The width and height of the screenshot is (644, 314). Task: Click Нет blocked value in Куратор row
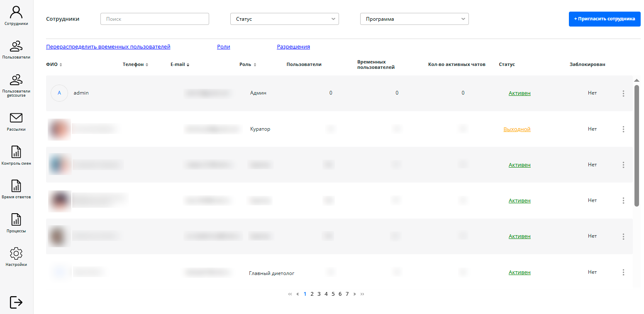[x=592, y=129]
